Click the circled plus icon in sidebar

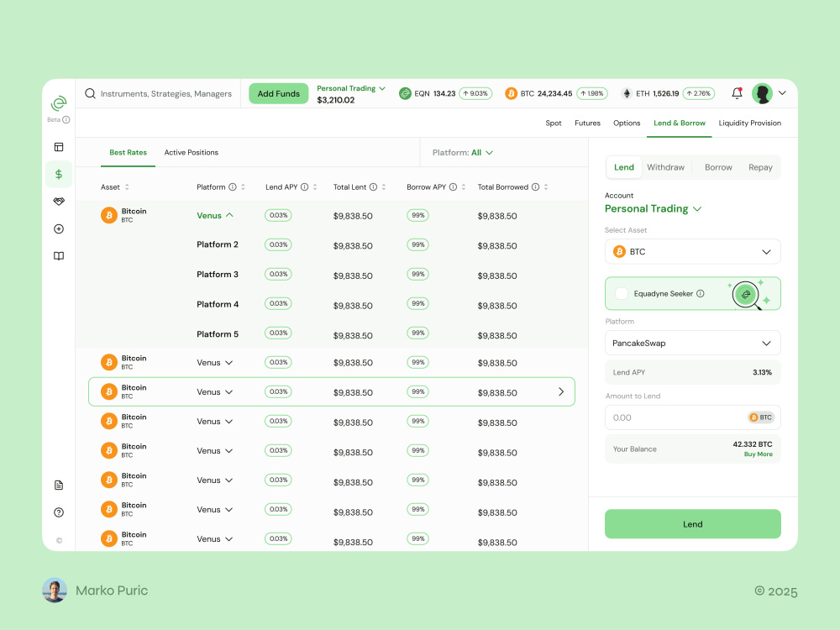(x=59, y=228)
